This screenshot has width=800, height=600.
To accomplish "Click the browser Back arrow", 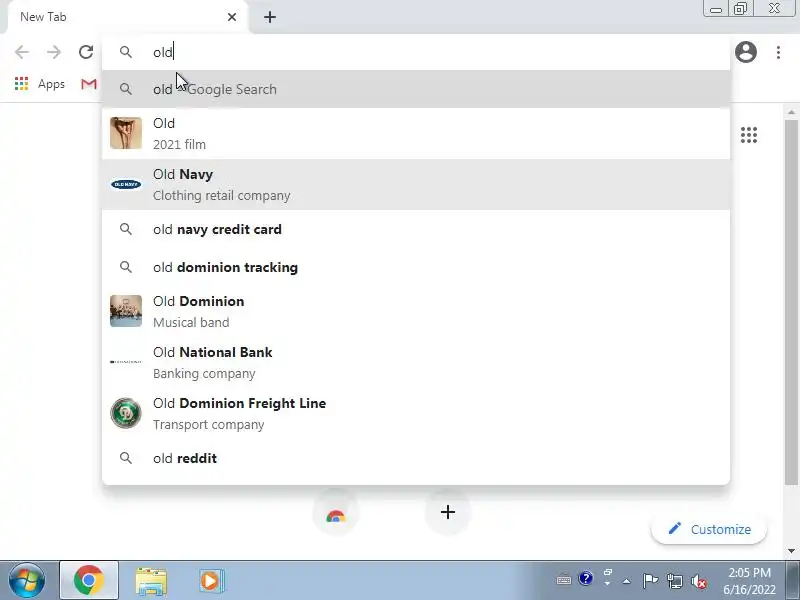I will click(x=22, y=52).
